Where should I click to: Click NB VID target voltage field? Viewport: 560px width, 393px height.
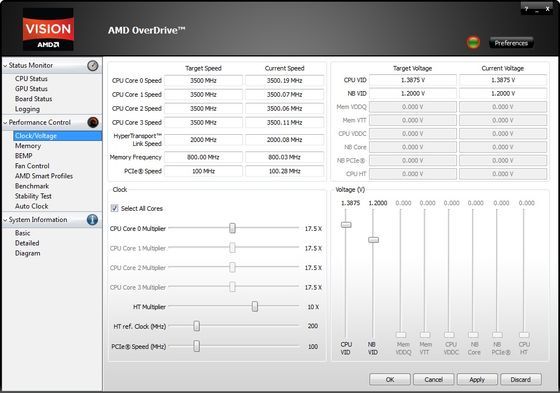point(413,94)
